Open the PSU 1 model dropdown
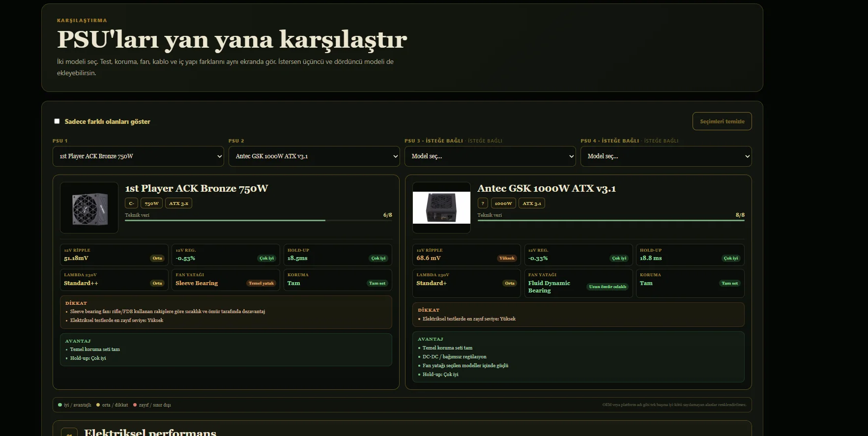The height and width of the screenshot is (436, 868). [x=138, y=156]
